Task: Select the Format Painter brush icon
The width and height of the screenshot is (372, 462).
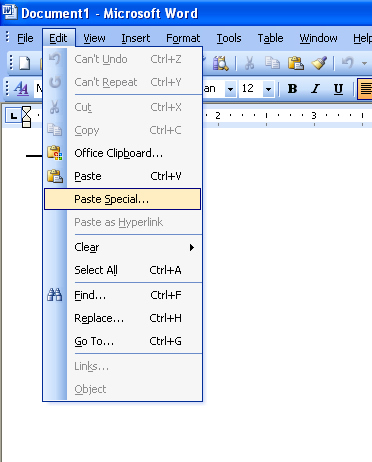Action: [x=319, y=63]
